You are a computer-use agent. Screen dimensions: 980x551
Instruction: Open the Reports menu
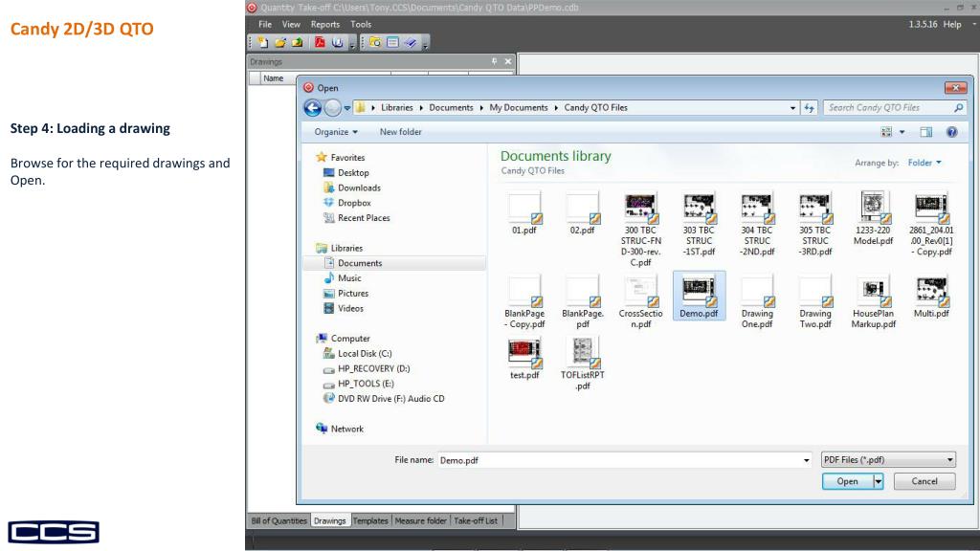325,24
